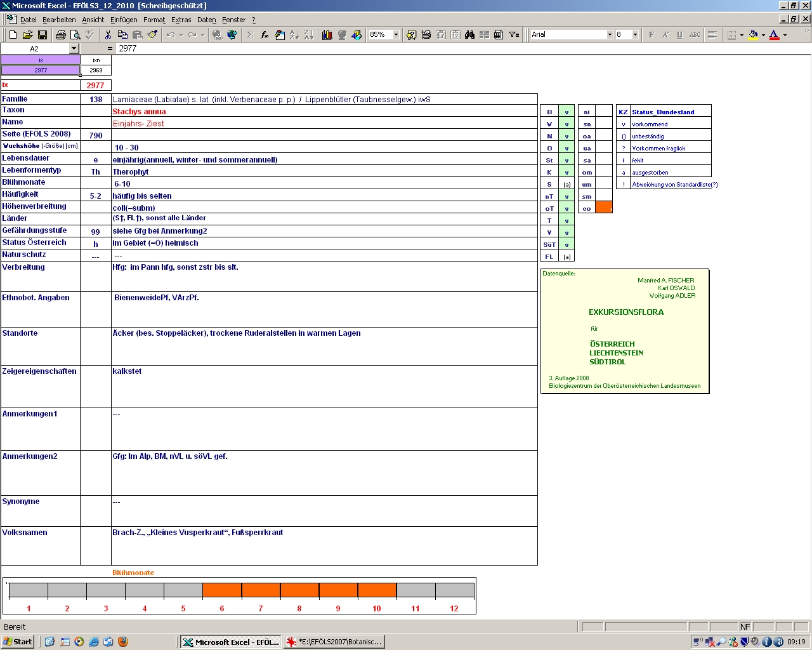Open the Ansicht menu
Viewport: 812px width, 650px height.
coord(93,20)
